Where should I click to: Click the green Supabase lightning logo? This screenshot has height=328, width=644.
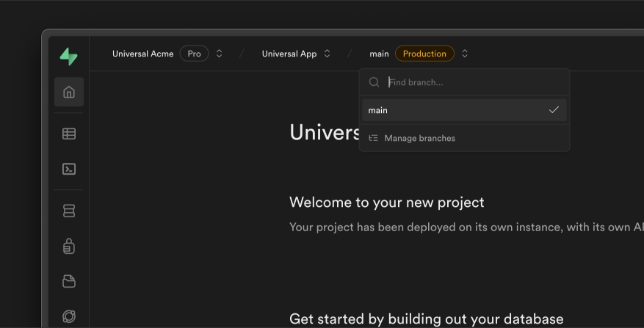(x=68, y=57)
